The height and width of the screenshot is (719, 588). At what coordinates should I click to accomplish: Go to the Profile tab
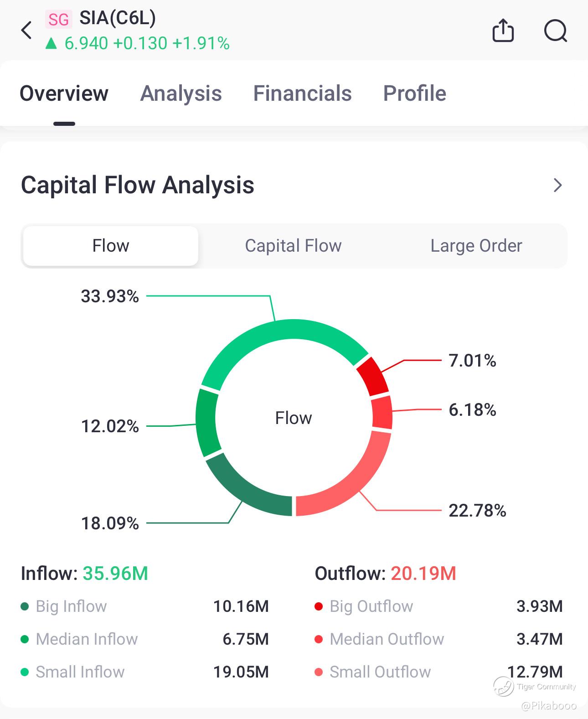coord(414,93)
